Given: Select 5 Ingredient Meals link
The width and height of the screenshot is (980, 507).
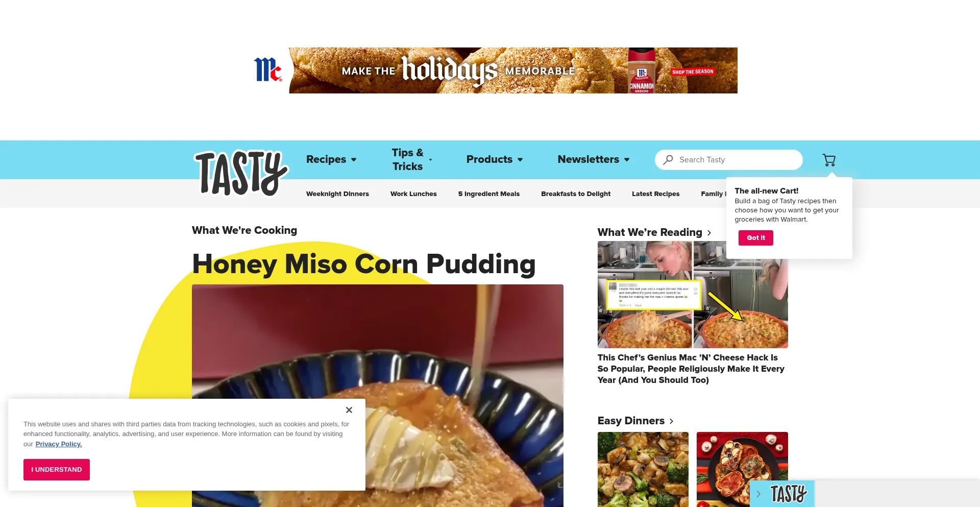Looking at the screenshot, I should point(489,194).
